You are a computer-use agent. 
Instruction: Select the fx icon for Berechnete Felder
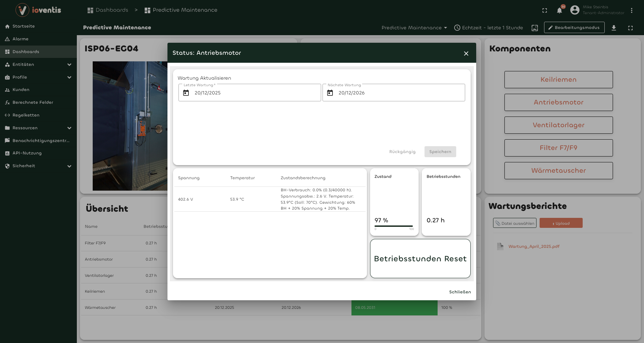click(7, 102)
